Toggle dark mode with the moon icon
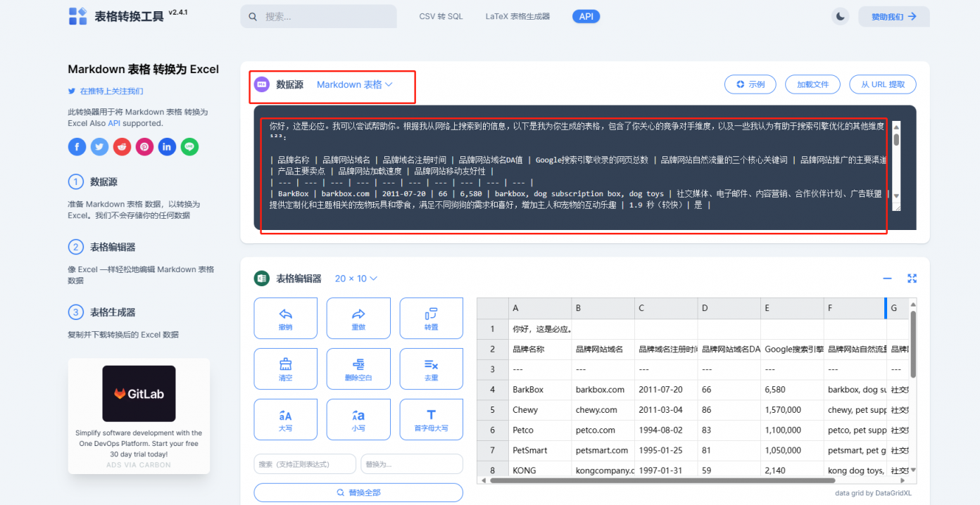The height and width of the screenshot is (505, 980). 840,16
